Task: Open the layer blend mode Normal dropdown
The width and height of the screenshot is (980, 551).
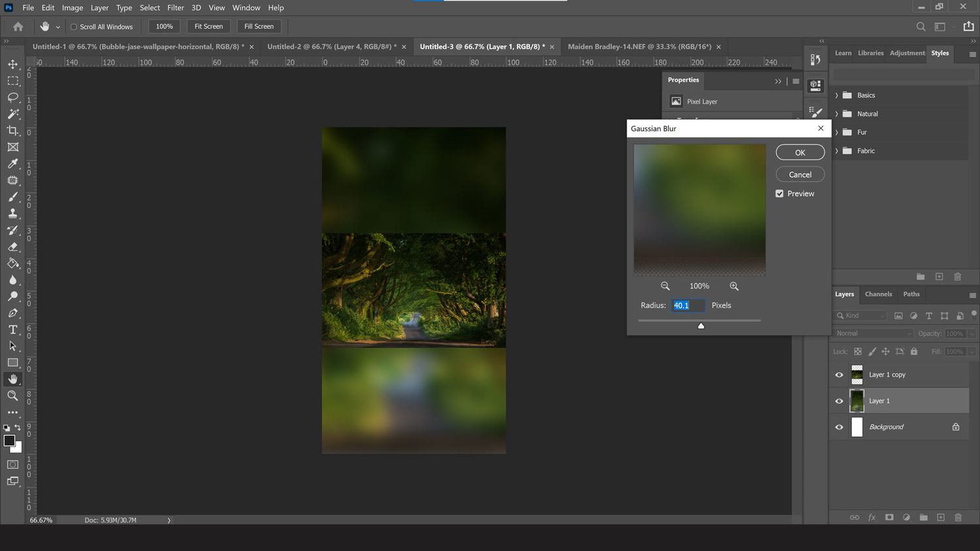Action: [874, 334]
